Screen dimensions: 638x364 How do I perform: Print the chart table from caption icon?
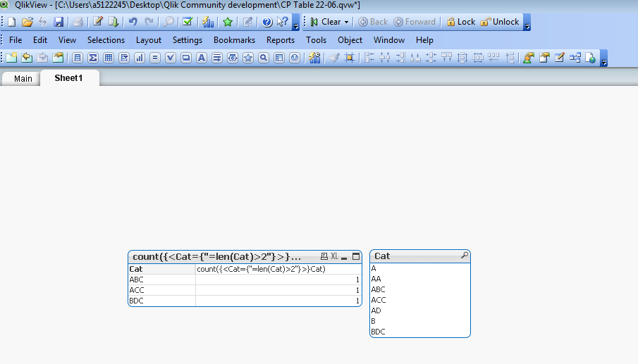[324, 256]
